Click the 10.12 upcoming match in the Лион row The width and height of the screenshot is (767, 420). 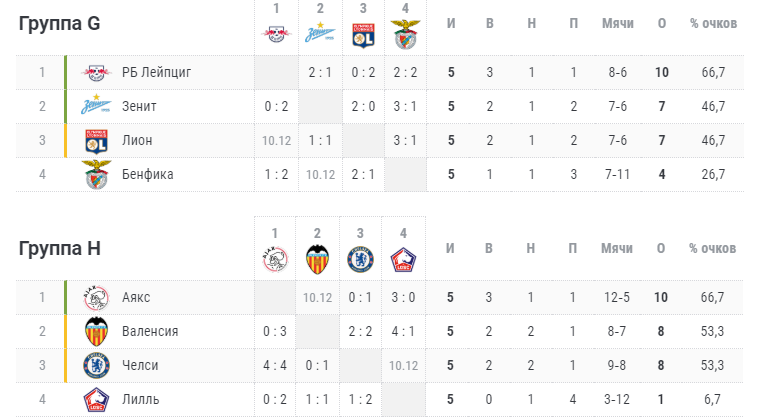[x=276, y=141]
